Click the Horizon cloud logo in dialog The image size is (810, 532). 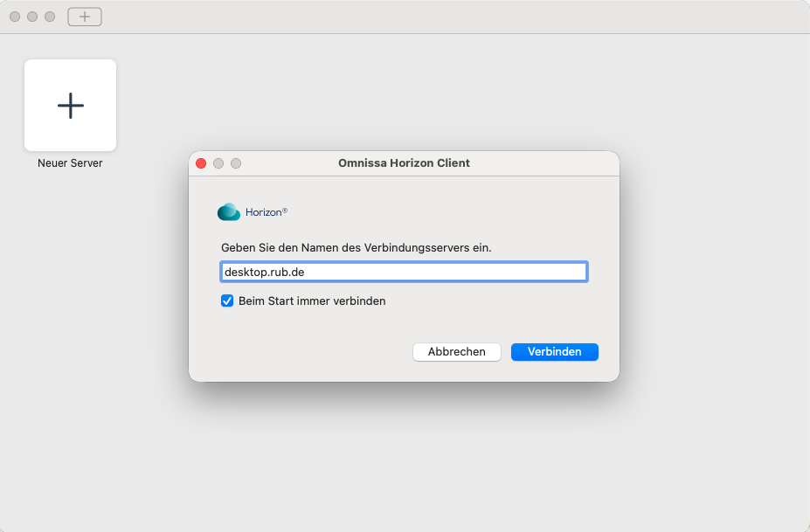click(x=229, y=211)
